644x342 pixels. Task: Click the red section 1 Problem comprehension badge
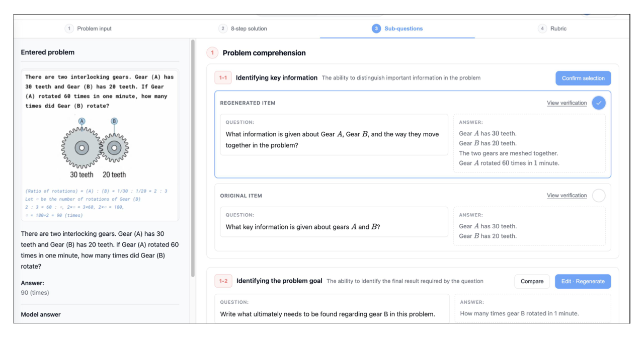coord(212,53)
